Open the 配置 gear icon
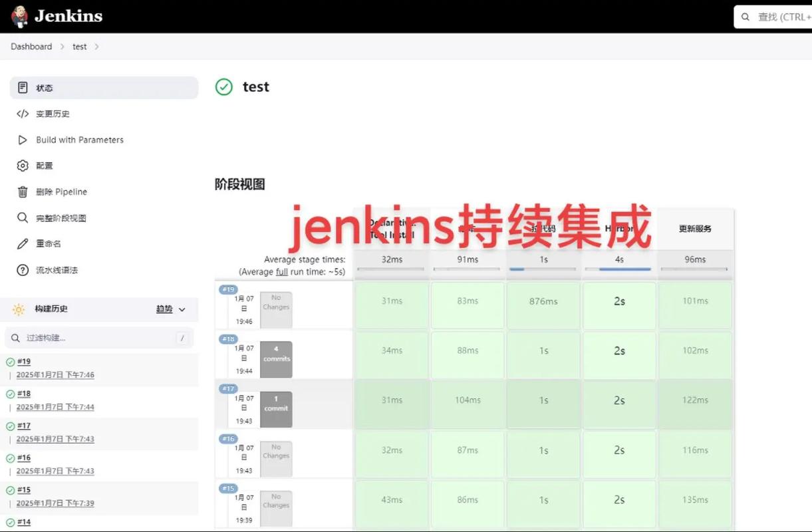The width and height of the screenshot is (812, 532). coord(21,166)
